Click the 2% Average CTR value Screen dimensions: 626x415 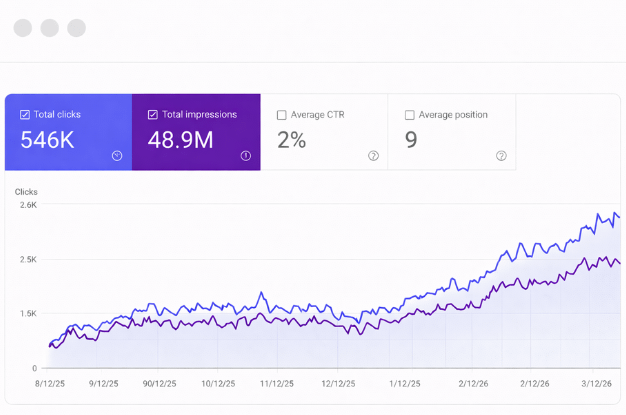point(291,140)
